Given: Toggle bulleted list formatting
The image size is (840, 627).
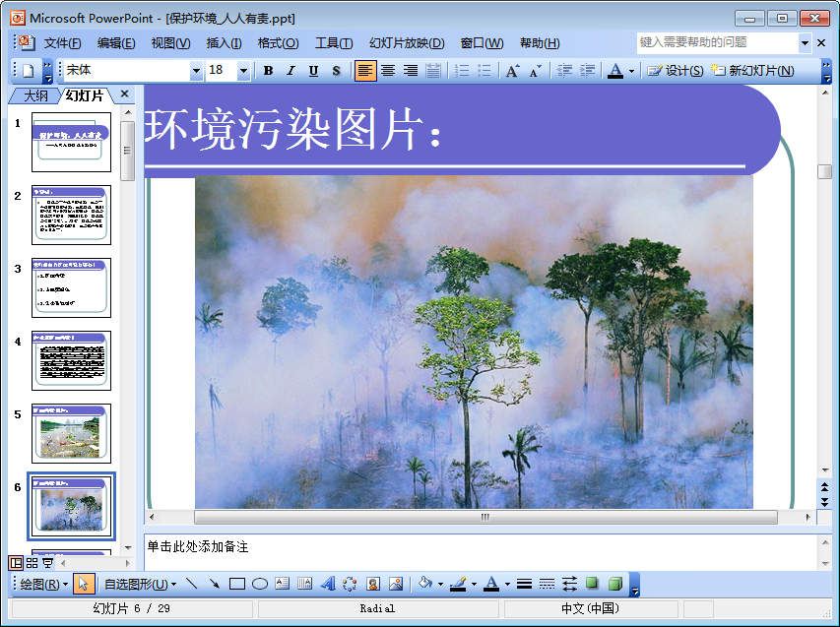Looking at the screenshot, I should [x=484, y=71].
